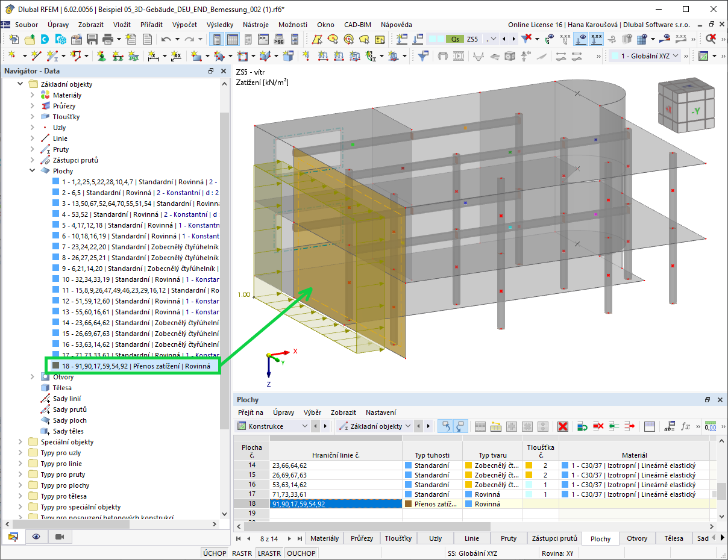This screenshot has width=728, height=560.
Task: Collapse the Plochy tree node
Action: pyautogui.click(x=33, y=171)
